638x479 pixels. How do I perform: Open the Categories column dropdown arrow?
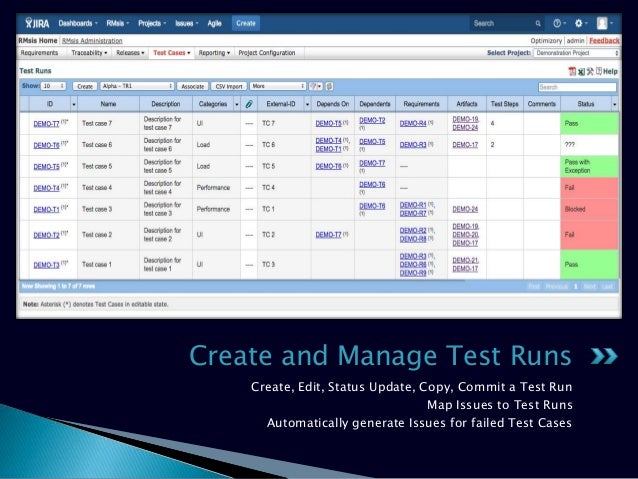coord(237,105)
